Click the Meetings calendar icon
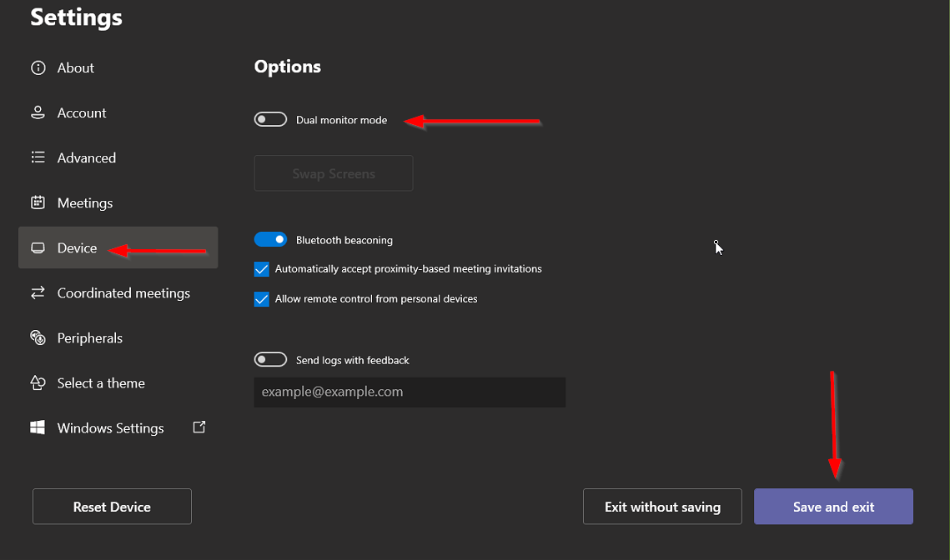The height and width of the screenshot is (560, 950). coord(38,202)
